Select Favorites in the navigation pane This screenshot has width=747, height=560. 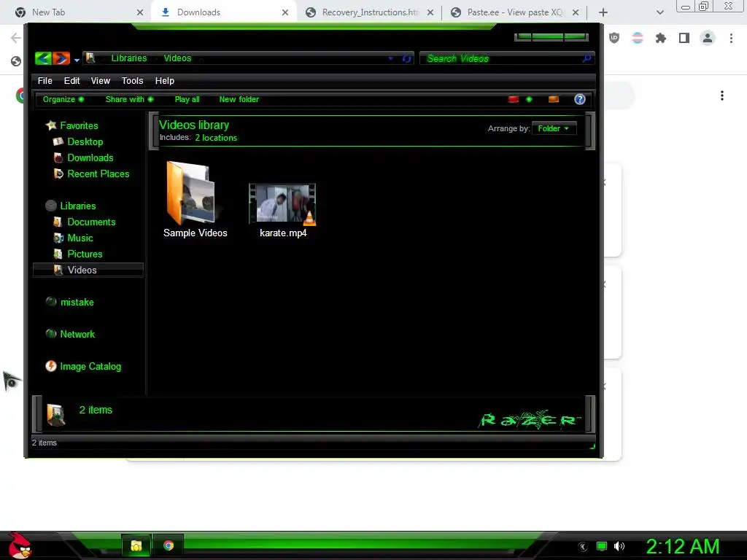(79, 125)
